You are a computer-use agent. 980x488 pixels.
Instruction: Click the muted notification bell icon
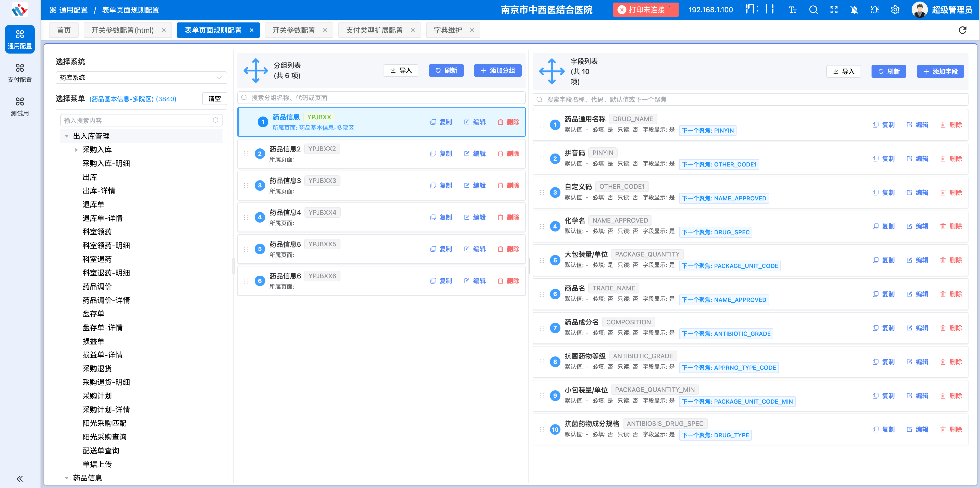[x=854, y=9]
